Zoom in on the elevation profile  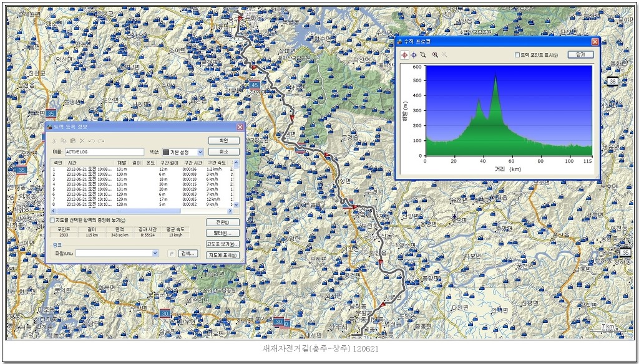click(435, 55)
